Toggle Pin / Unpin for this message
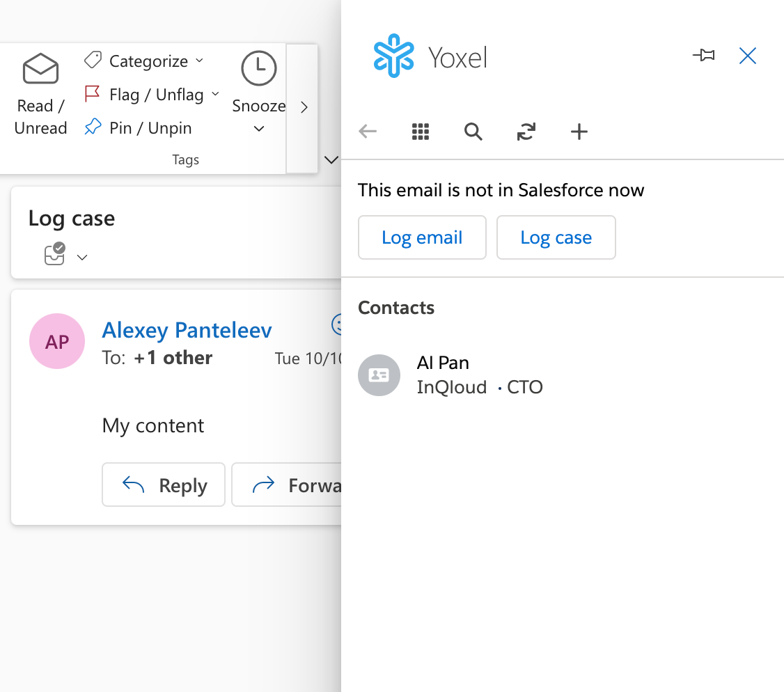 pyautogui.click(x=137, y=127)
